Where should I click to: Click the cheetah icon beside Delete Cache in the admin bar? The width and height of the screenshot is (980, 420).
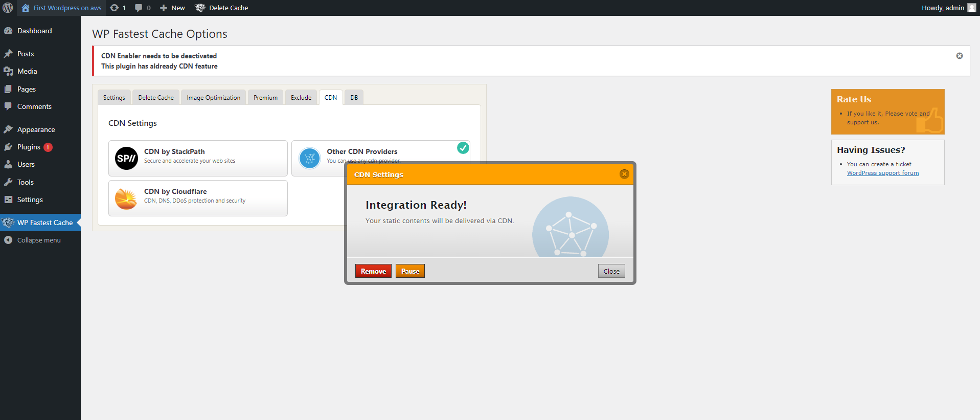click(x=200, y=8)
